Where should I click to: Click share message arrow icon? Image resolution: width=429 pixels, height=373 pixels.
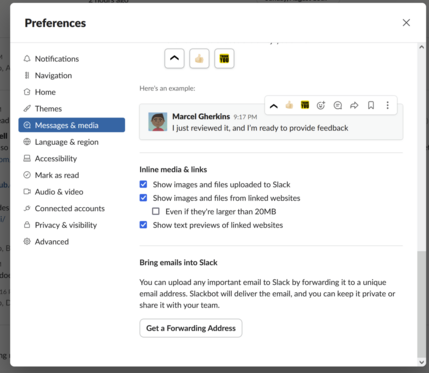point(354,105)
